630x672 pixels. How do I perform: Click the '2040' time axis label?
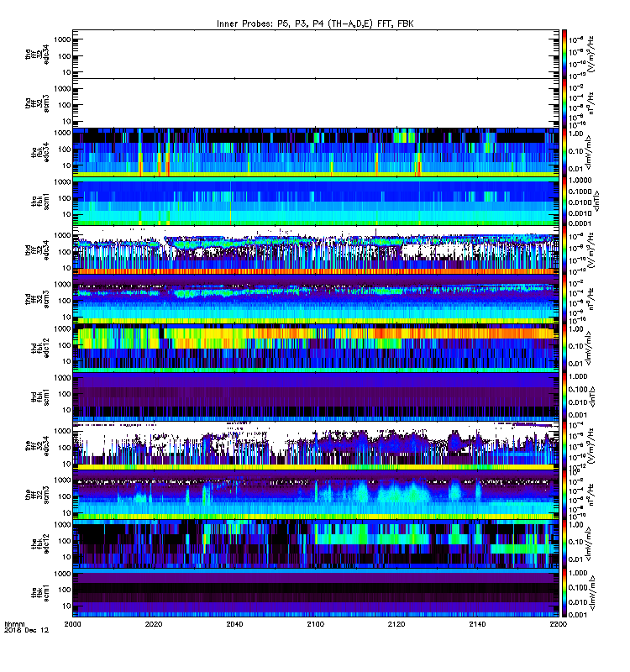[234, 624]
